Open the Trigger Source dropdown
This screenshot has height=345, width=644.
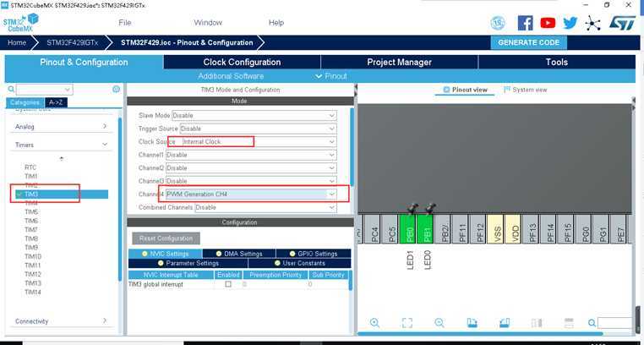[x=259, y=129]
